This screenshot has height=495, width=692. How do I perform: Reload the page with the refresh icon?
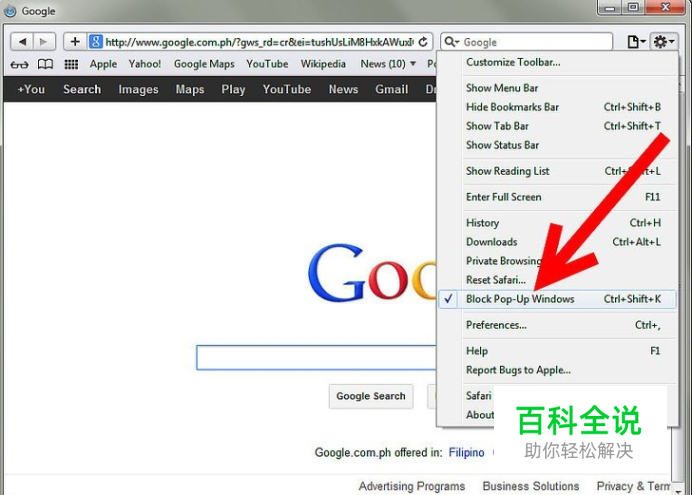[x=423, y=42]
